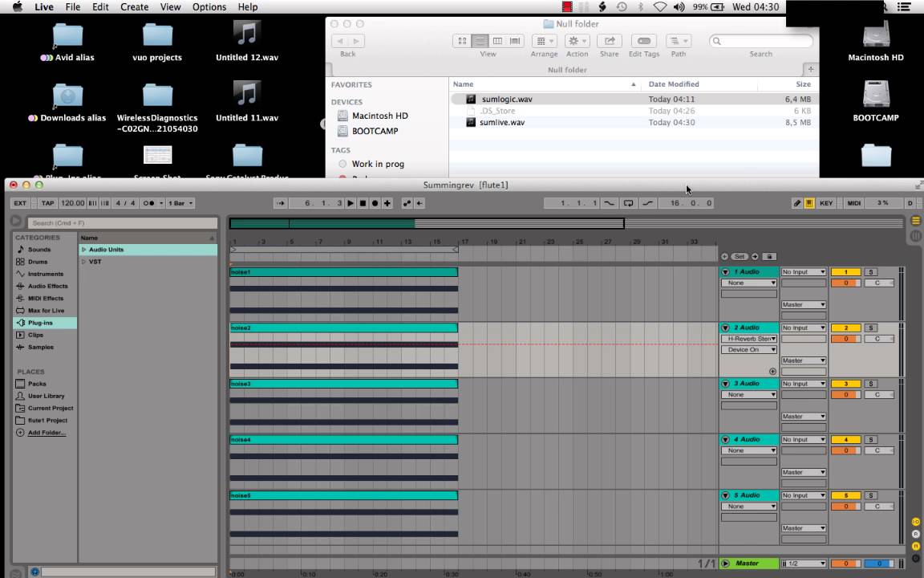The height and width of the screenshot is (578, 924).
Task: Click track 1 volume slider
Action: click(845, 283)
